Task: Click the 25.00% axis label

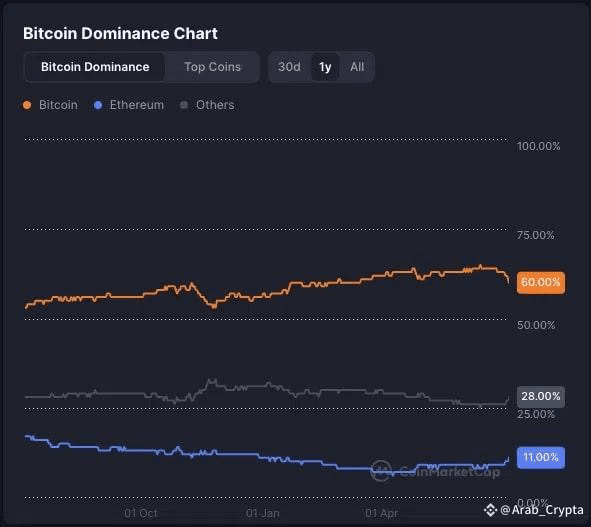Action: (x=536, y=414)
